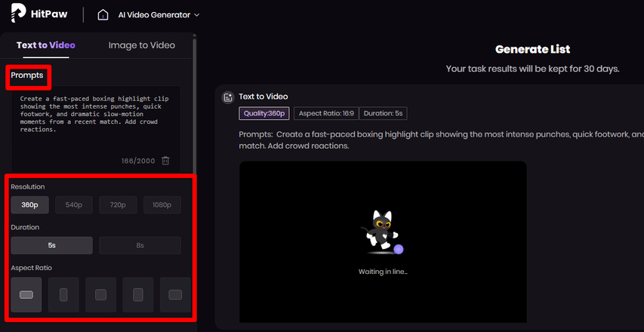The image size is (644, 332).
Task: Select the square aspect ratio icon
Action: 100,294
